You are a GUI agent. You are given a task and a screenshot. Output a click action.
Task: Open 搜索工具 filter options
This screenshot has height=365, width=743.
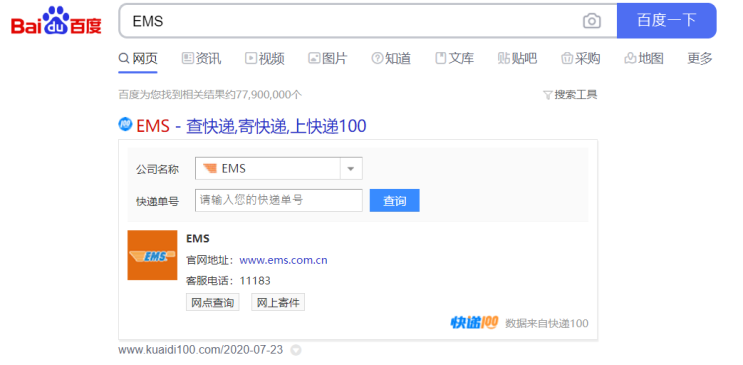click(570, 95)
